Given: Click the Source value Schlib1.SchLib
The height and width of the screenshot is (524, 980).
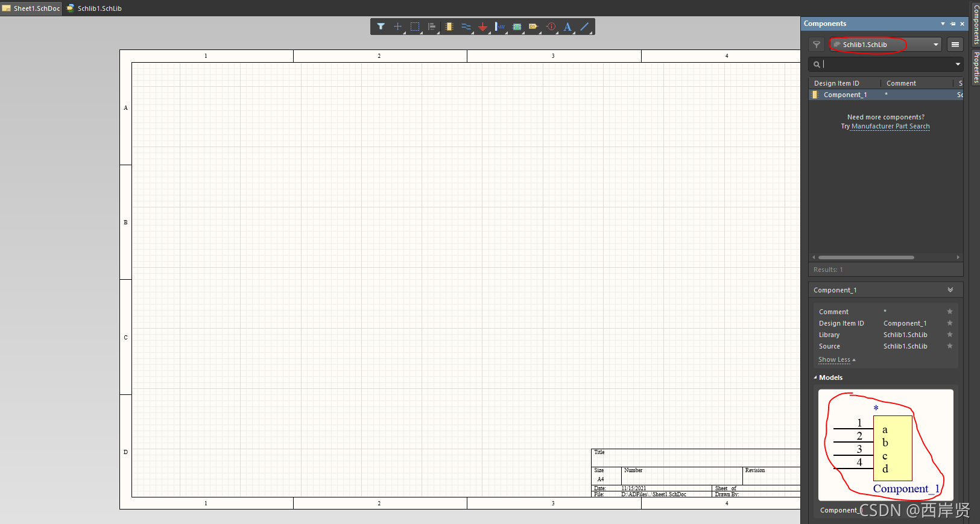Looking at the screenshot, I should pyautogui.click(x=905, y=346).
